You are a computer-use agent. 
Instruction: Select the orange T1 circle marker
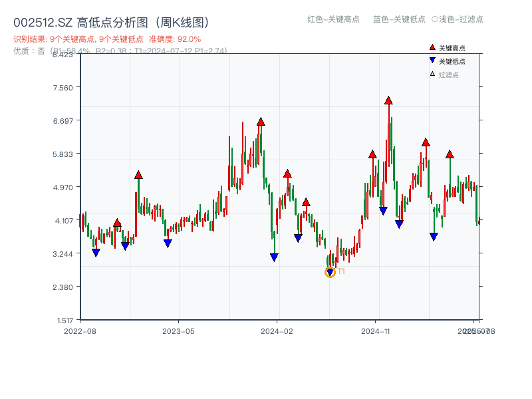[x=330, y=273]
